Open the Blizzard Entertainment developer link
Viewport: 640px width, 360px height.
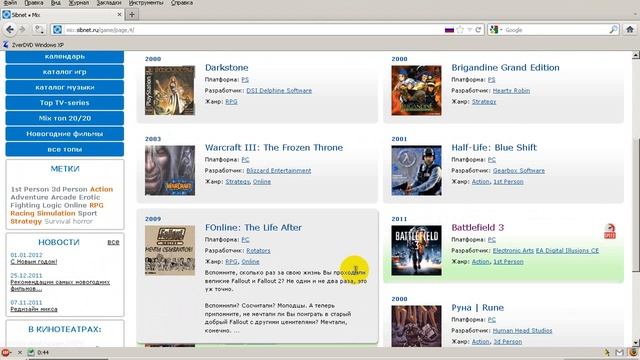click(x=279, y=171)
